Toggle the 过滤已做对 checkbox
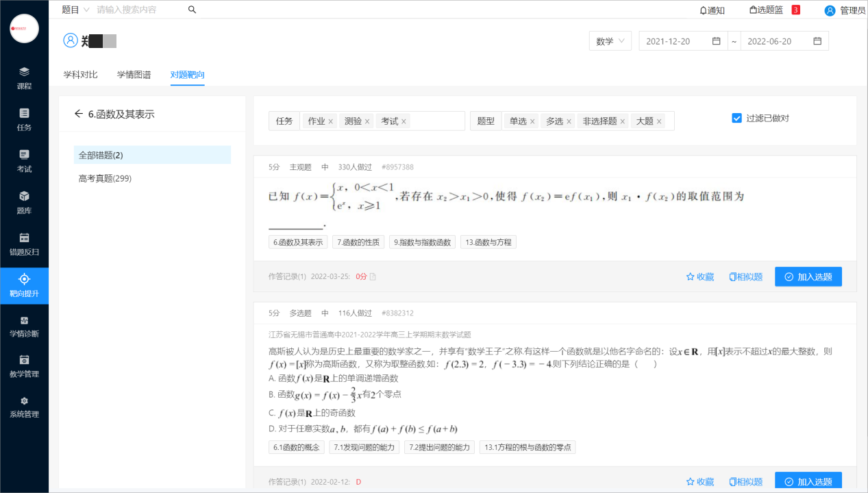 click(x=737, y=118)
